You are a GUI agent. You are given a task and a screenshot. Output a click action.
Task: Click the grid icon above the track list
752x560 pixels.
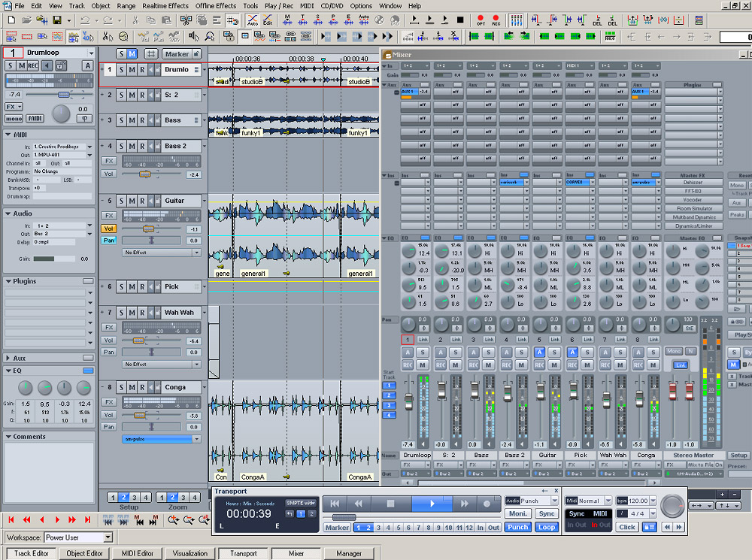coord(151,53)
